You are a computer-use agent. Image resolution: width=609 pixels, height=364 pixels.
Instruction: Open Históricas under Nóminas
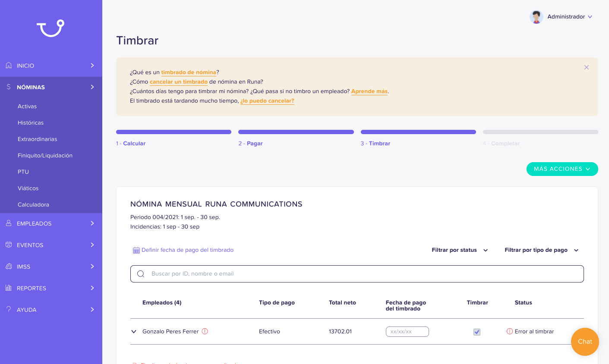tap(31, 122)
